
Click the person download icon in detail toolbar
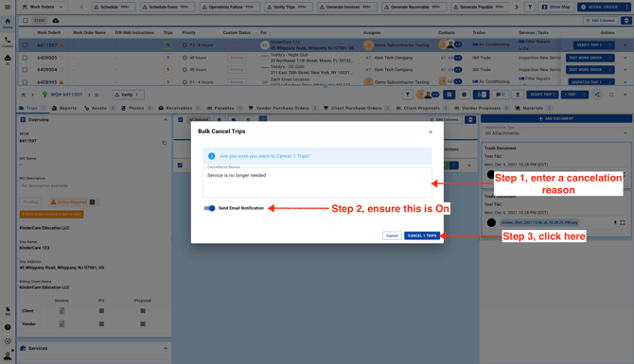coord(518,95)
